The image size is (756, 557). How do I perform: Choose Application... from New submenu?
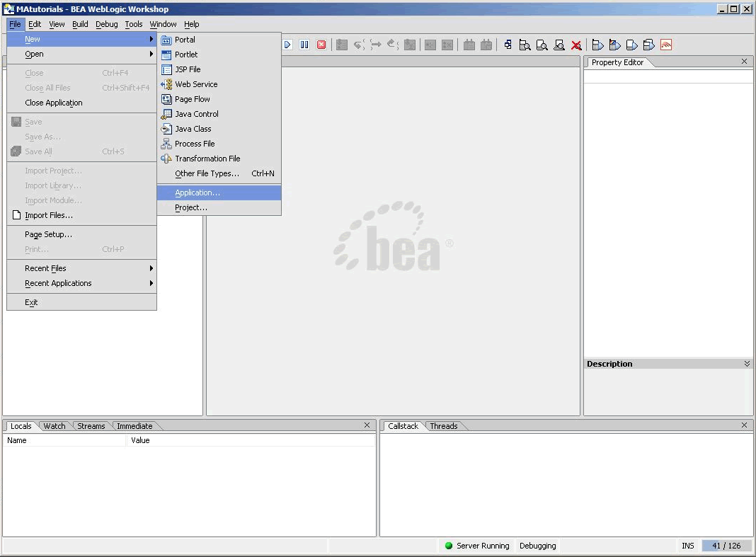point(219,193)
